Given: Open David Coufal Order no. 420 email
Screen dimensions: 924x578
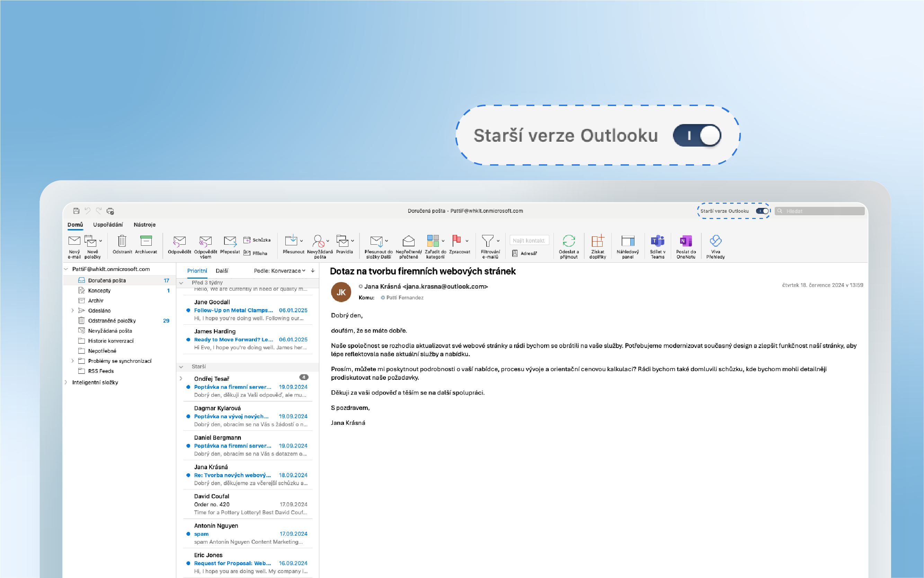Looking at the screenshot, I should 248,504.
